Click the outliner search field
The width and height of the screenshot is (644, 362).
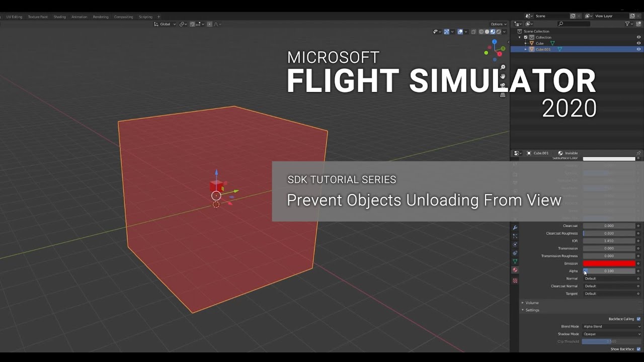pos(574,24)
